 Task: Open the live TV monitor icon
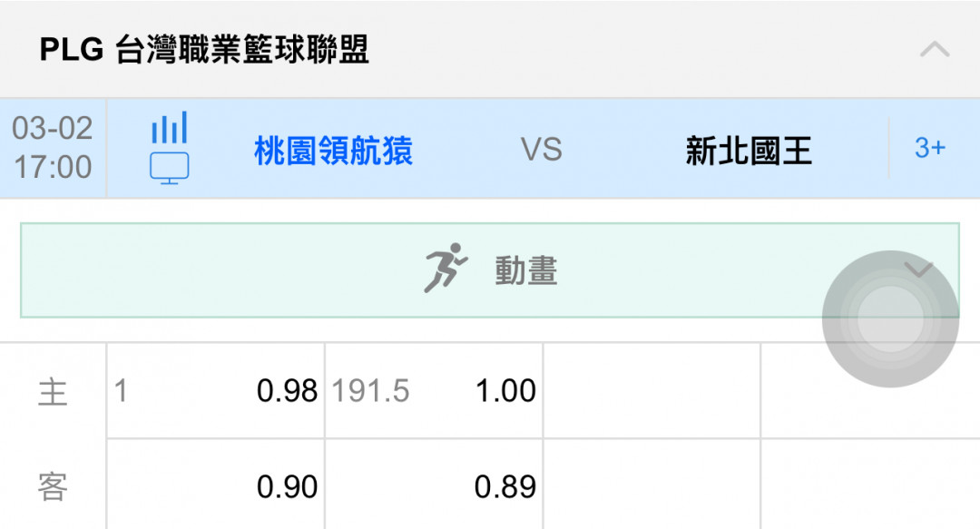point(170,168)
